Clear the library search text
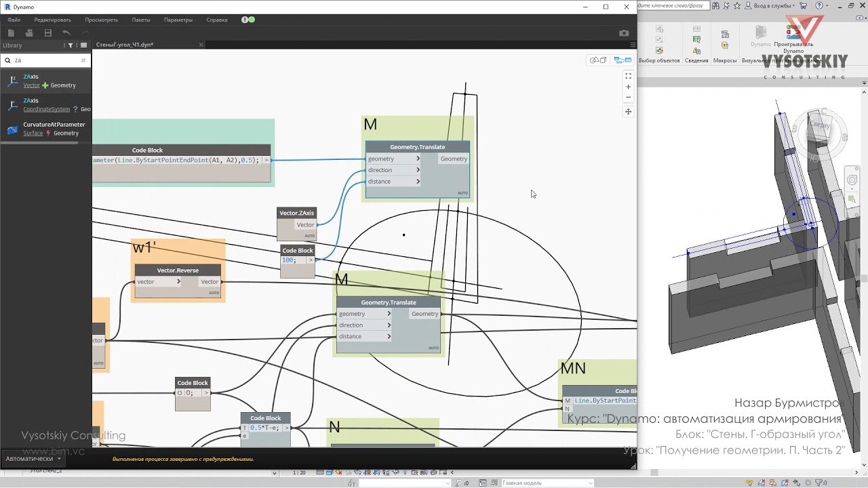The image size is (868, 488). pos(83,60)
